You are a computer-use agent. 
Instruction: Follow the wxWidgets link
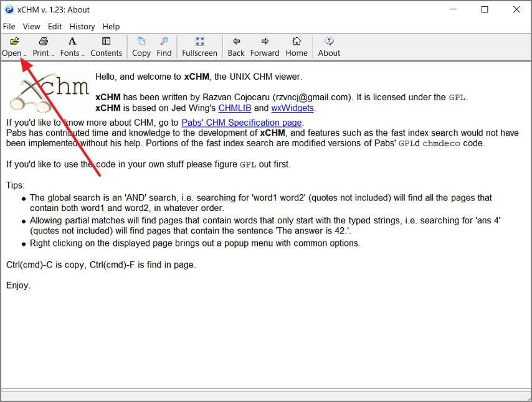pos(292,108)
